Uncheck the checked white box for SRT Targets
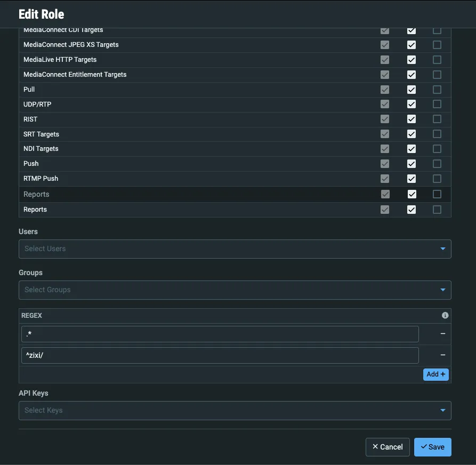This screenshot has height=465, width=476. (x=412, y=134)
